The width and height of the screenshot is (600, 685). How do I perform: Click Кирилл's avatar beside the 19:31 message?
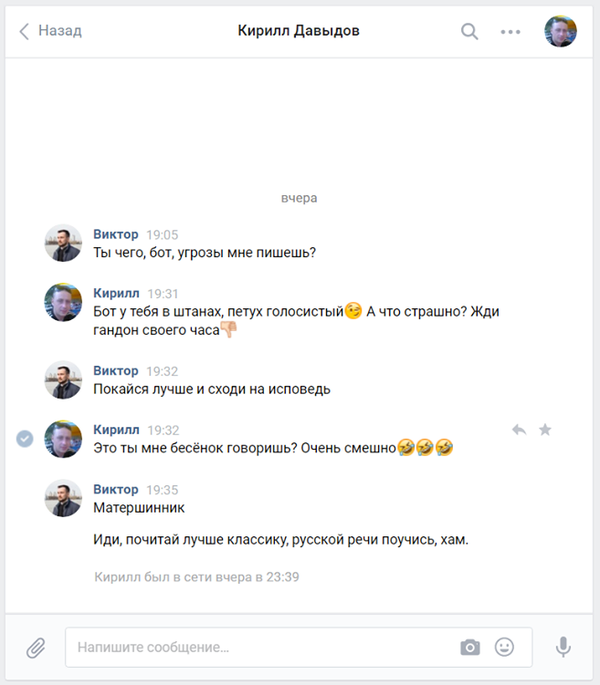click(63, 302)
